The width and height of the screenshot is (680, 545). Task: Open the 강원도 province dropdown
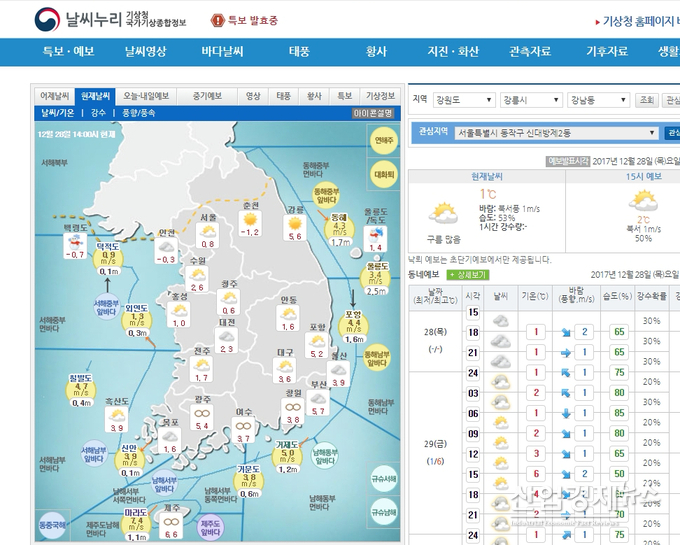point(464,100)
